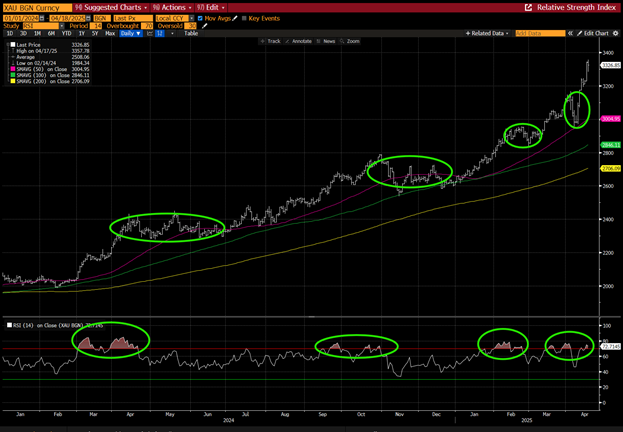Click the pencil icon beside Mov Avgs

click(235, 18)
